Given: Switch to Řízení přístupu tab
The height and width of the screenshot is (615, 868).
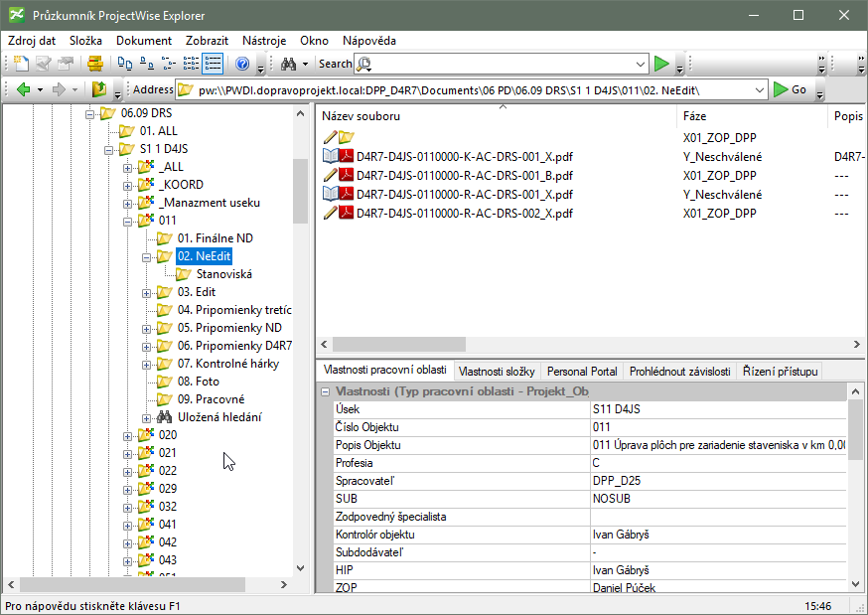Looking at the screenshot, I should point(781,371).
